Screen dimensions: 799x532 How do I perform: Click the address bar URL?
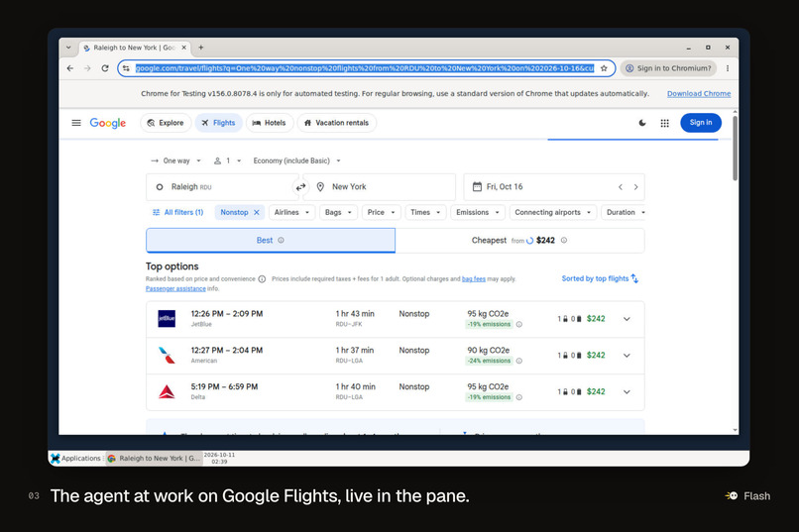(365, 68)
